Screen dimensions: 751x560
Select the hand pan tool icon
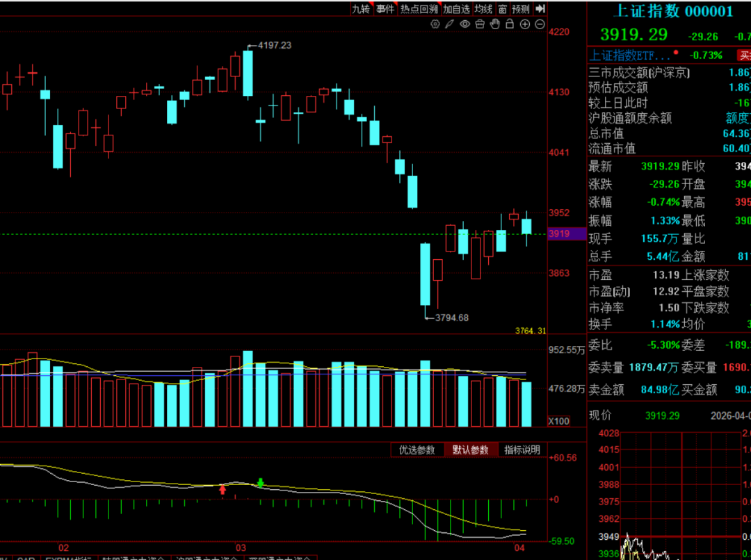[495, 24]
